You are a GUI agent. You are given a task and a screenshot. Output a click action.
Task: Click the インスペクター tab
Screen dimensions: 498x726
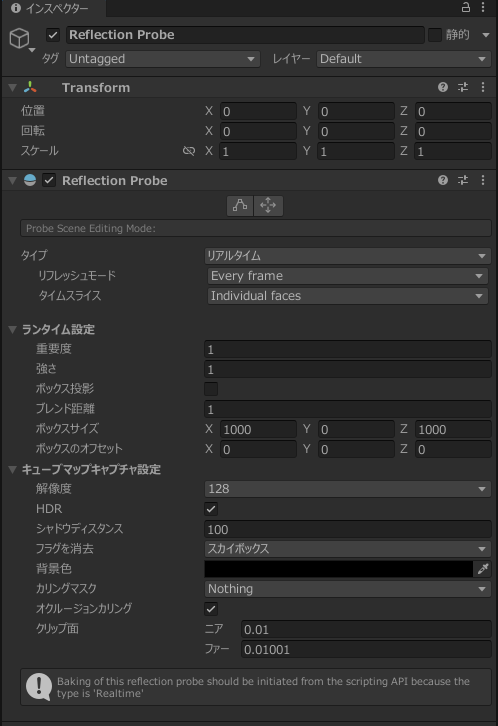coord(50,8)
